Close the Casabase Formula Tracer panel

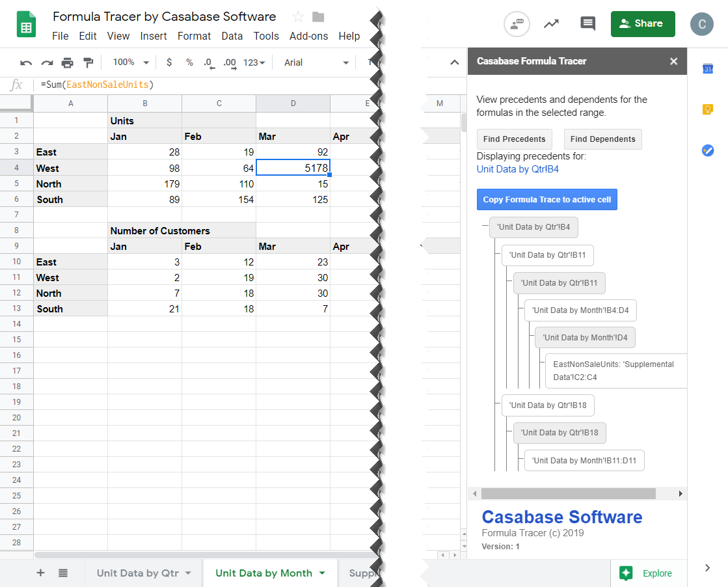(x=673, y=61)
